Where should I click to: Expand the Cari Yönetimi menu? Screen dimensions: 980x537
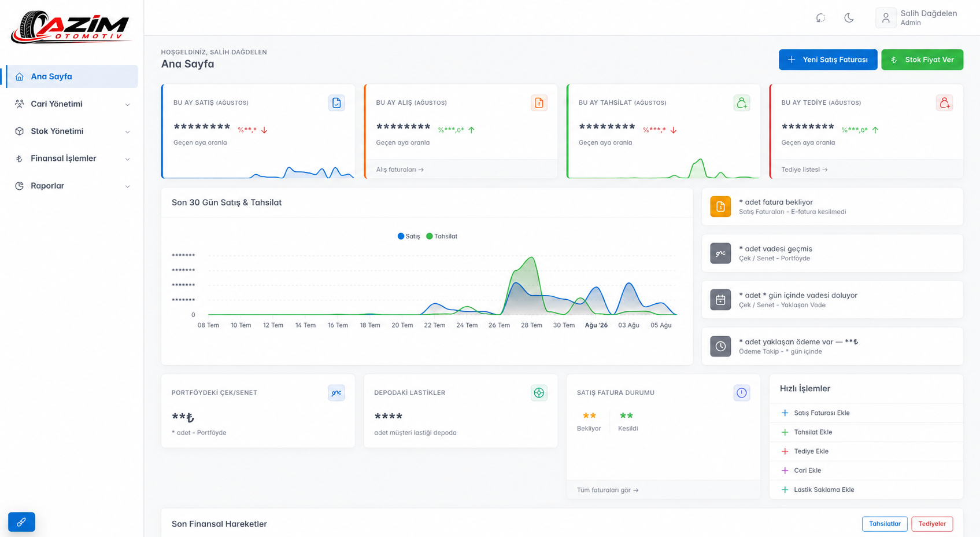72,104
